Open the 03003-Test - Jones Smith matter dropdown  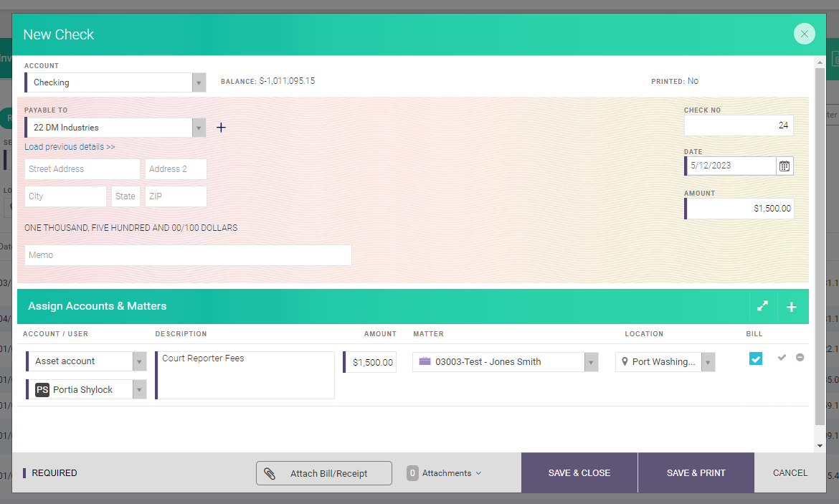(592, 362)
